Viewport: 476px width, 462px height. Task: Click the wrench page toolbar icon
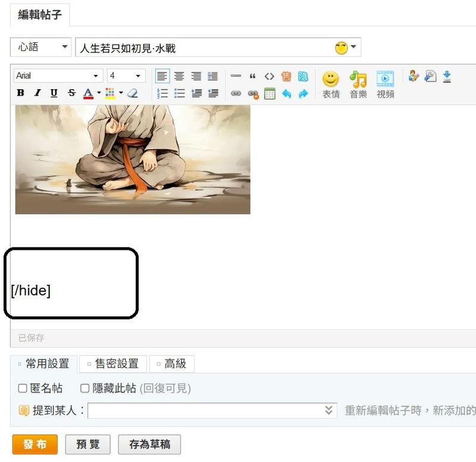430,76
